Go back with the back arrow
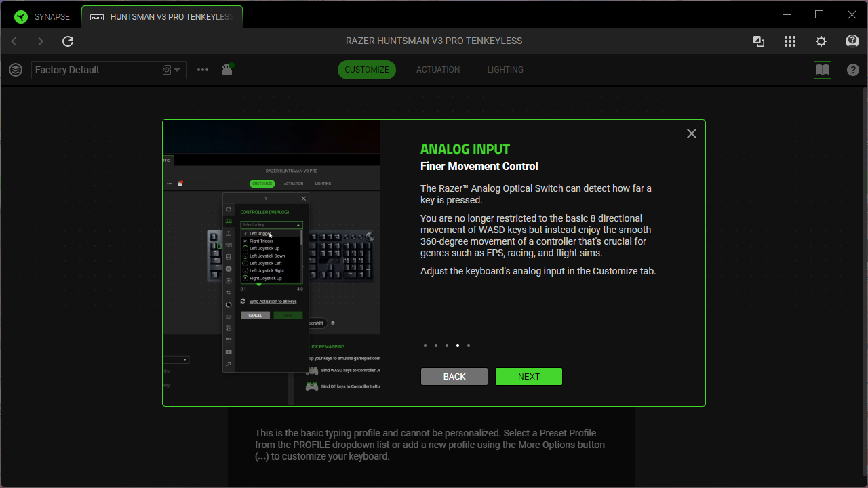The image size is (868, 488). point(14,41)
